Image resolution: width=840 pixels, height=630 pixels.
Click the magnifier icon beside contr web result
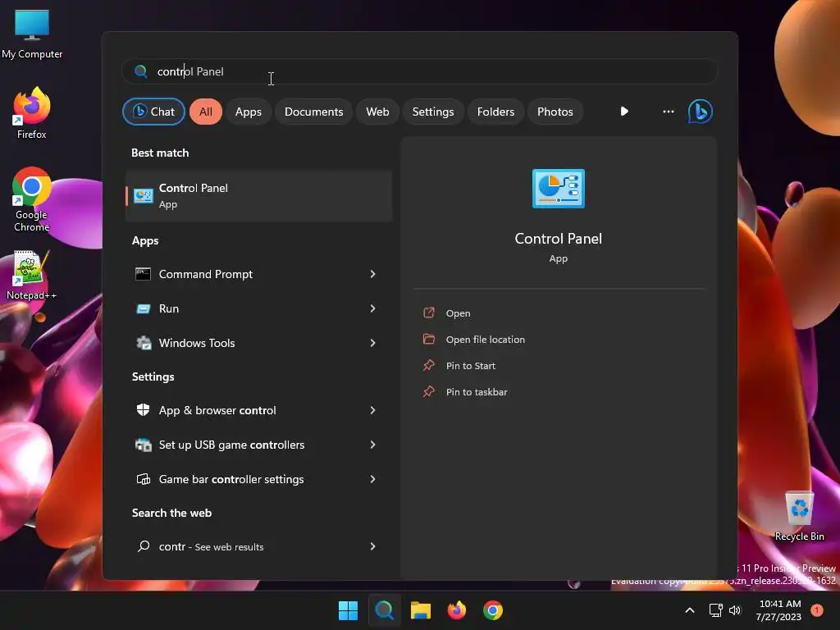pos(144,546)
